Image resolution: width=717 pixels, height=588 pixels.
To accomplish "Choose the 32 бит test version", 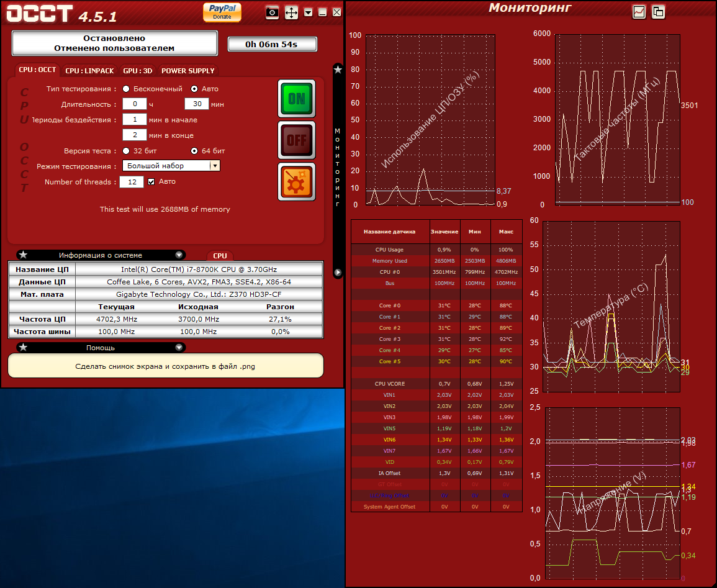I will click(x=126, y=151).
